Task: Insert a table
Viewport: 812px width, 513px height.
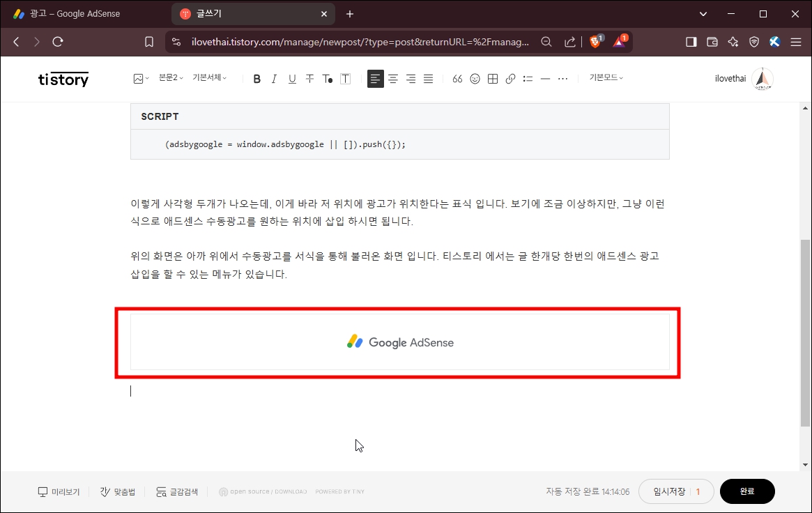Action: tap(492, 78)
